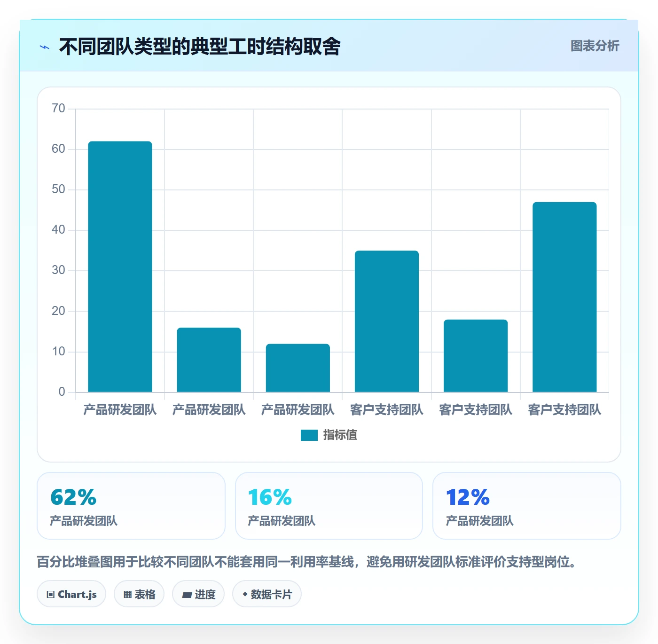Image resolution: width=658 pixels, height=644 pixels.
Task: Click the y-axis label 70
Action: [59, 109]
